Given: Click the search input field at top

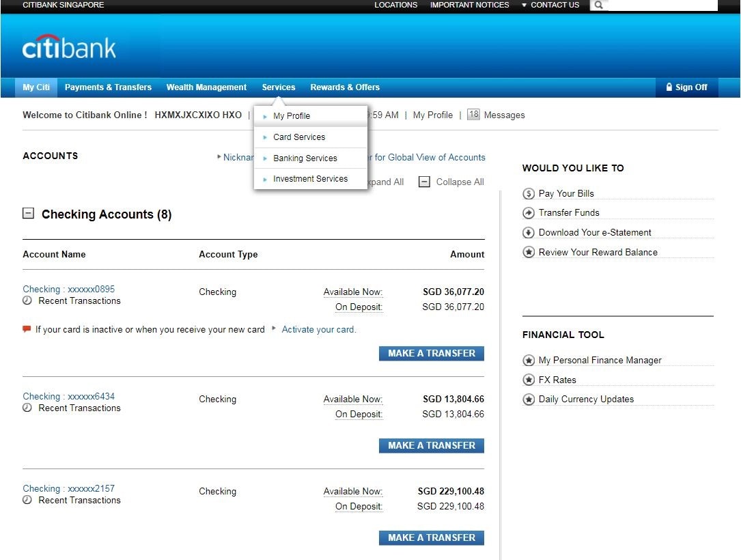Looking at the screenshot, I should point(662,5).
